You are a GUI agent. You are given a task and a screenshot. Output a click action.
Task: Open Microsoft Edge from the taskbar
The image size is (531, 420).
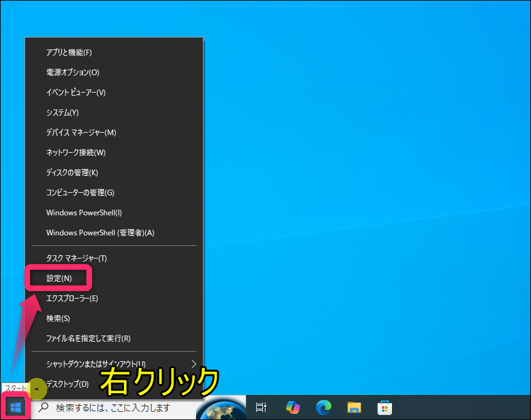pos(323,408)
